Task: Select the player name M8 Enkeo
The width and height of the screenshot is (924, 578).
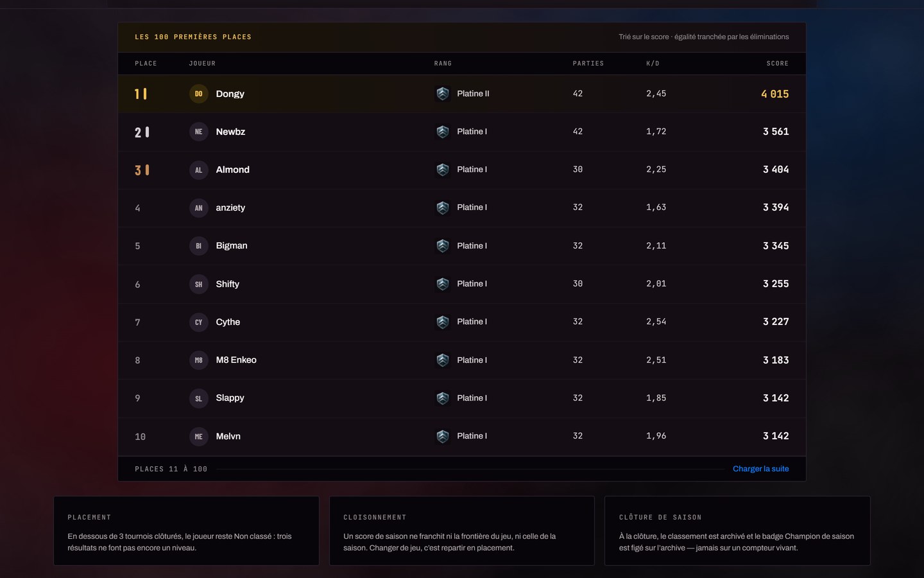Action: pyautogui.click(x=236, y=360)
